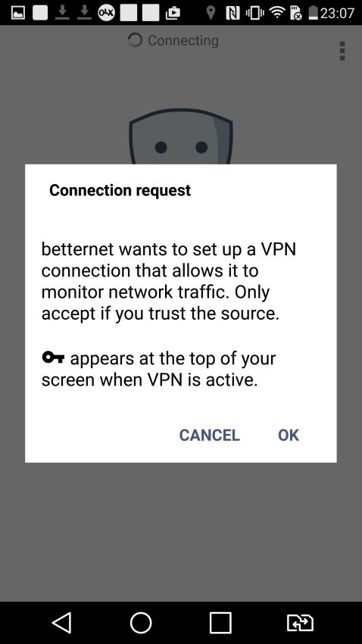Tap the battery indicator icon
This screenshot has height=644, width=362.
(x=314, y=13)
